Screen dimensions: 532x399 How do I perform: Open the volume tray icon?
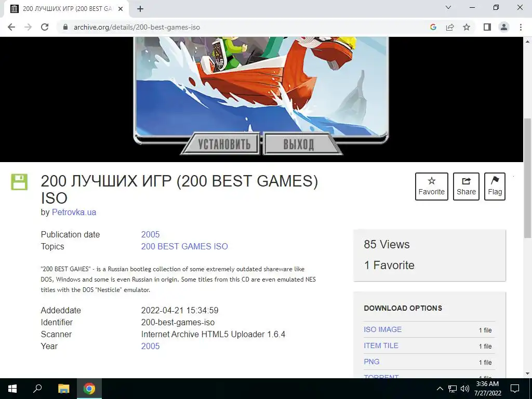465,389
